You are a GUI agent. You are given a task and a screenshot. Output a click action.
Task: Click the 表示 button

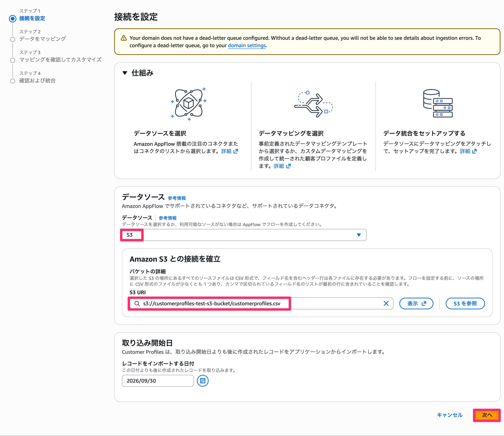(x=416, y=303)
